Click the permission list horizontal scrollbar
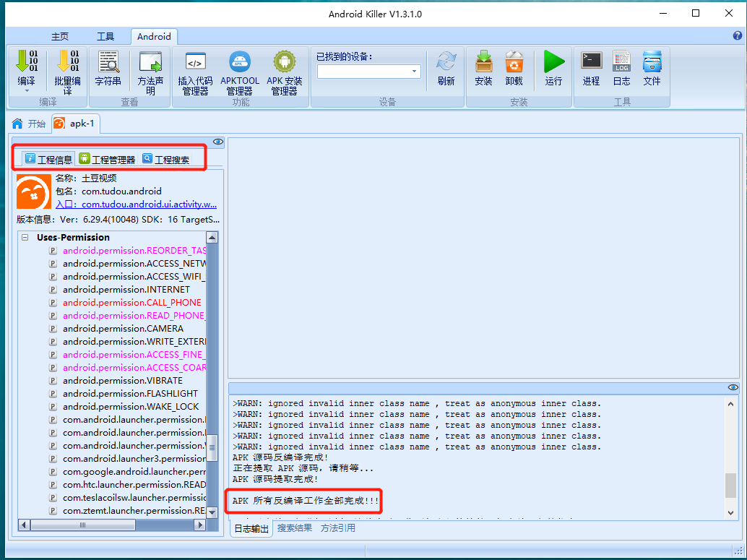The height and width of the screenshot is (560, 747). coord(112,525)
